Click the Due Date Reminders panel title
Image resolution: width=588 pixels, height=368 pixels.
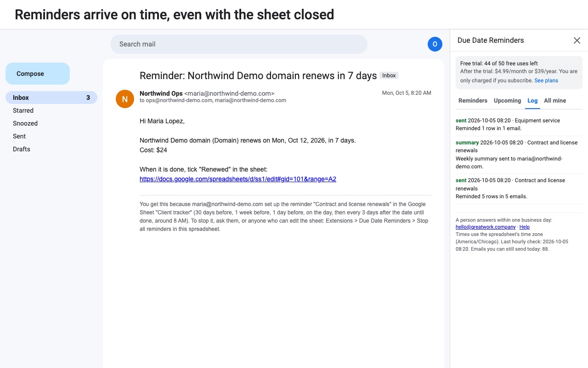click(x=491, y=40)
